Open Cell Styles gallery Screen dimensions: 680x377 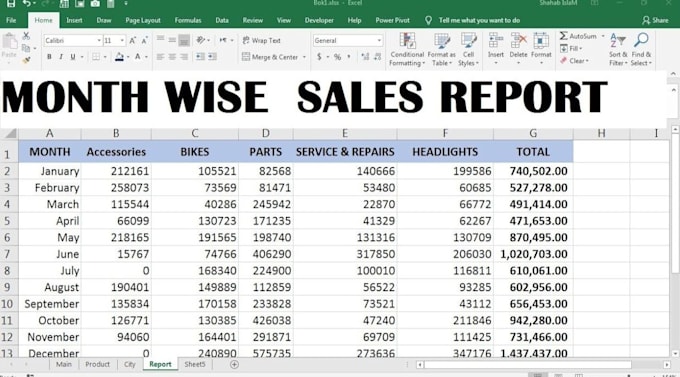click(x=468, y=49)
